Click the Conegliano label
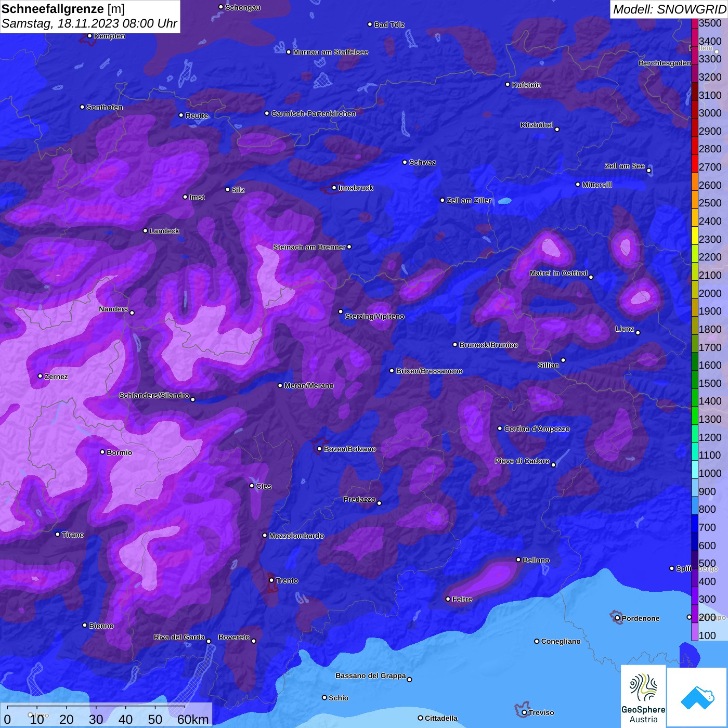The image size is (728, 728). point(561,641)
